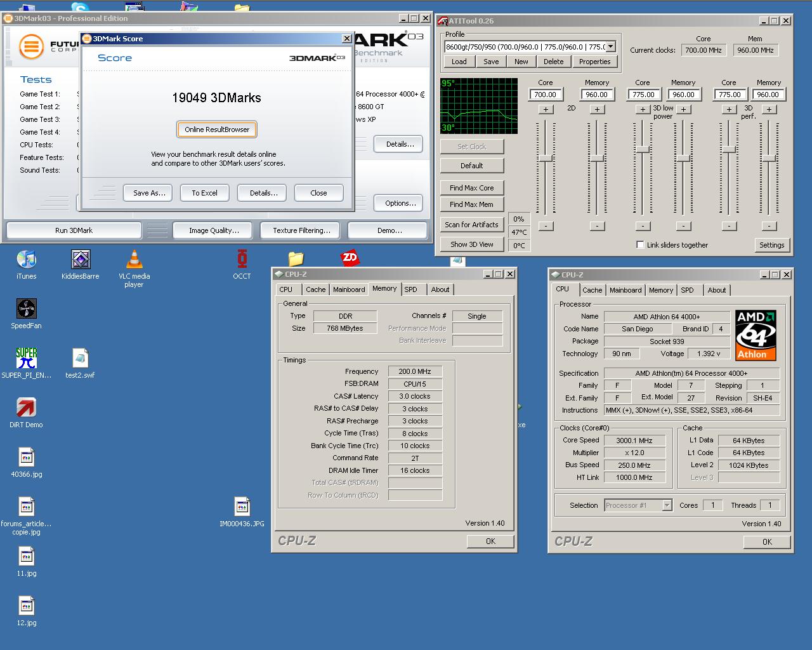Viewport: 812px width, 650px height.
Task: Click Run 3DMark button
Action: (74, 230)
